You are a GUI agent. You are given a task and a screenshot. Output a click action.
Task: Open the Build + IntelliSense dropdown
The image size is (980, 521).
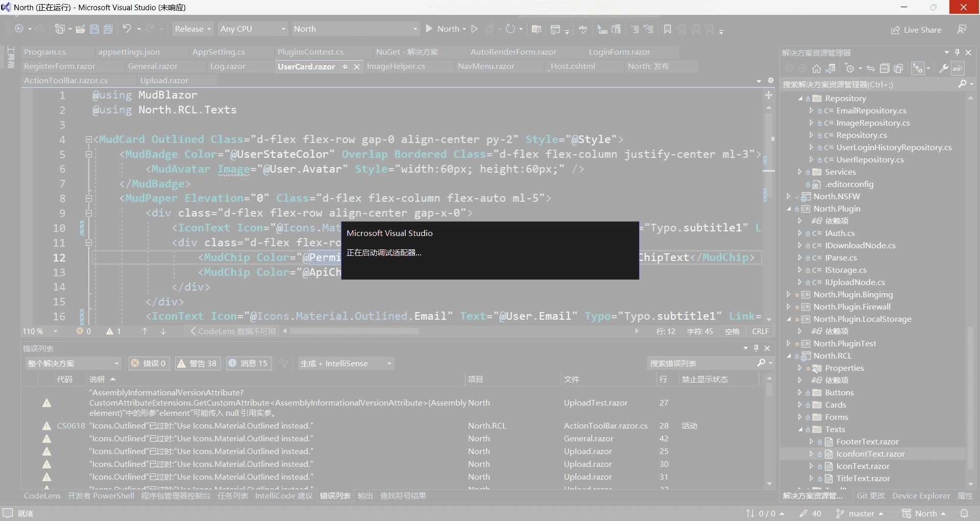point(346,364)
